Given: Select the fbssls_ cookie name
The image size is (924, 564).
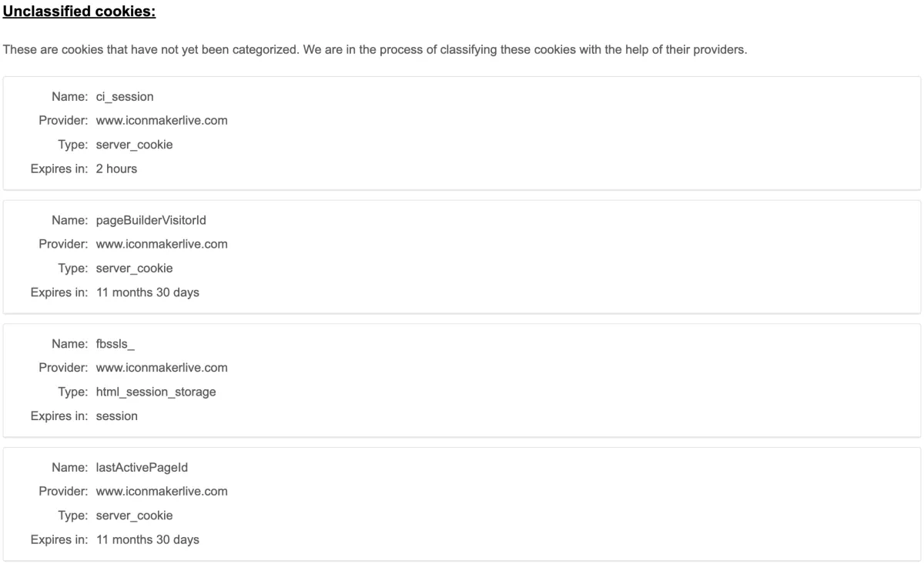Looking at the screenshot, I should tap(115, 345).
